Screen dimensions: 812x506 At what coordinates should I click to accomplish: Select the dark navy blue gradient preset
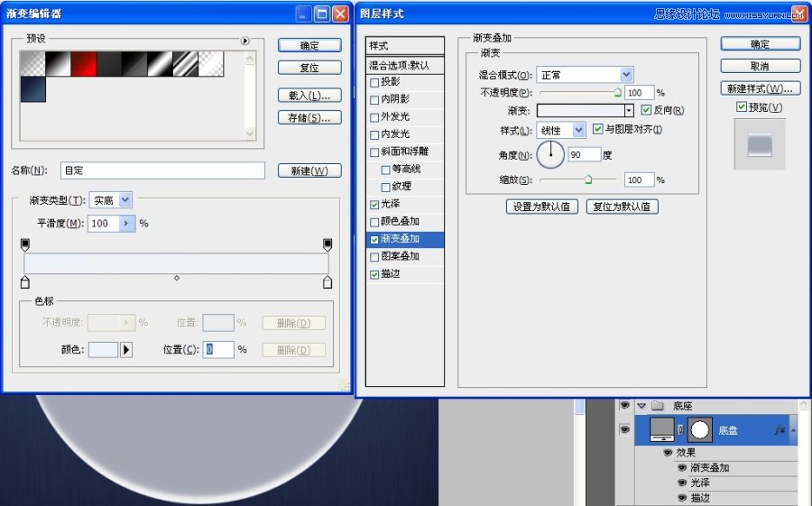pos(33,89)
